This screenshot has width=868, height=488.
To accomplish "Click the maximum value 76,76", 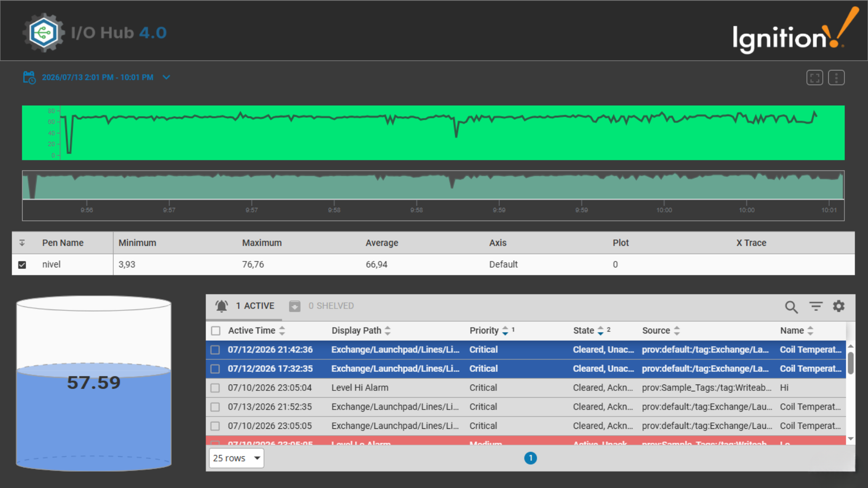I will 253,265.
